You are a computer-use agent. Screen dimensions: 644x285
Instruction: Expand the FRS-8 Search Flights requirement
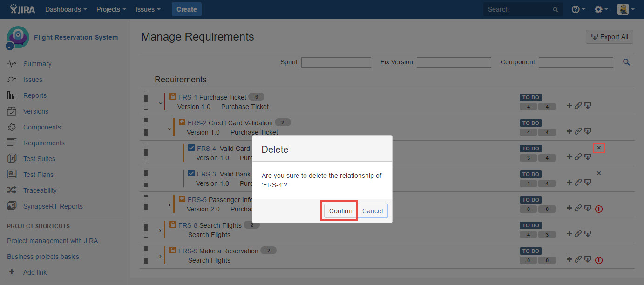coord(160,231)
